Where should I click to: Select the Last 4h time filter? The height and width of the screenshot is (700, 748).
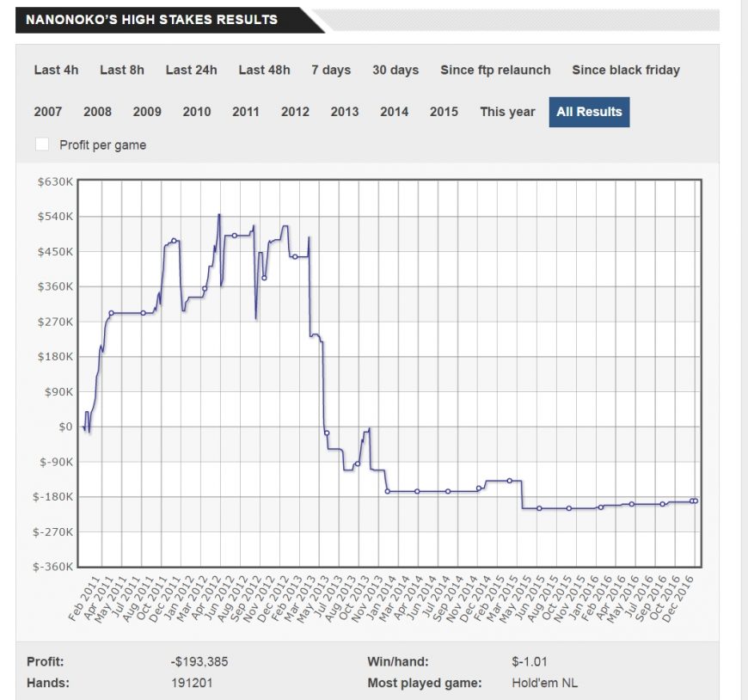click(56, 70)
